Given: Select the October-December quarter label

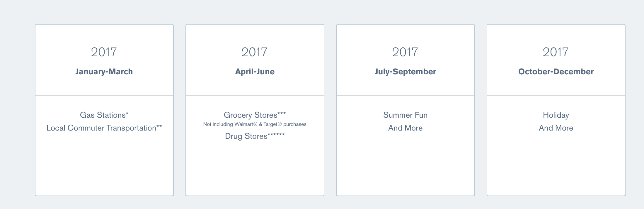Looking at the screenshot, I should point(556,72).
